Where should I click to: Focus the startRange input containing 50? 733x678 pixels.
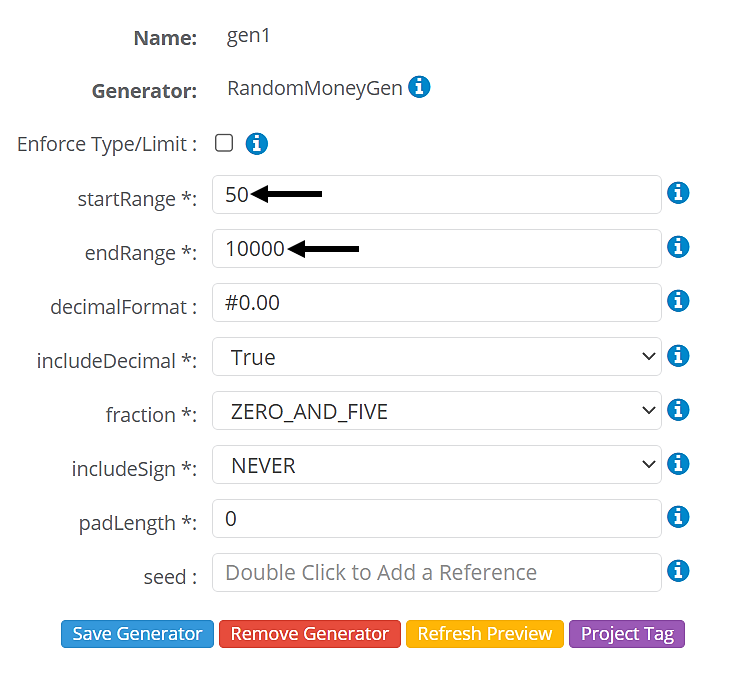(x=437, y=195)
